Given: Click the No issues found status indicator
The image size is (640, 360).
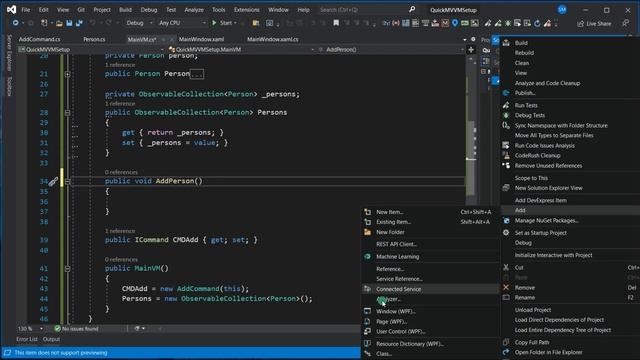Looking at the screenshot, I should 76,329.
